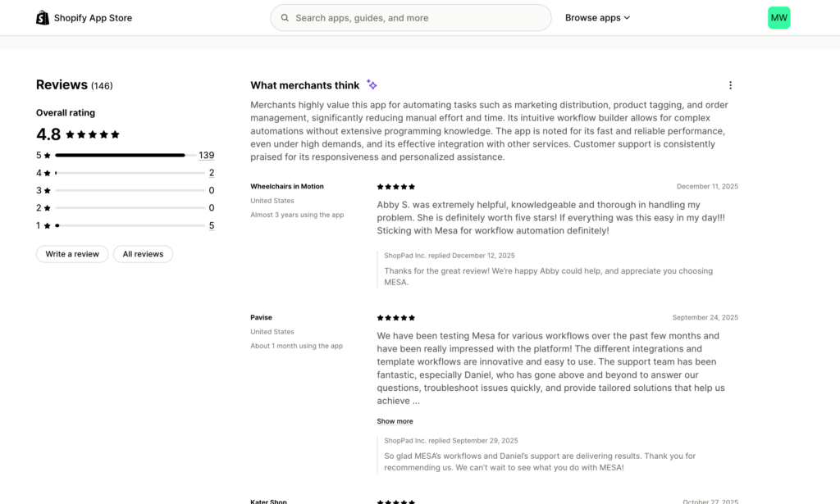Select the star icon beside the 5-star rating row
The height and width of the screenshot is (504, 840).
pyautogui.click(x=47, y=155)
